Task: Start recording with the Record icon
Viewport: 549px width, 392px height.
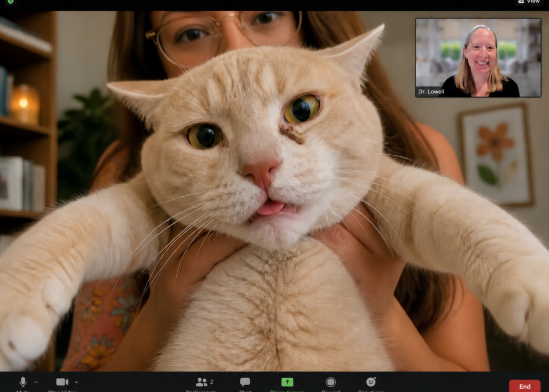Action: pyautogui.click(x=330, y=382)
